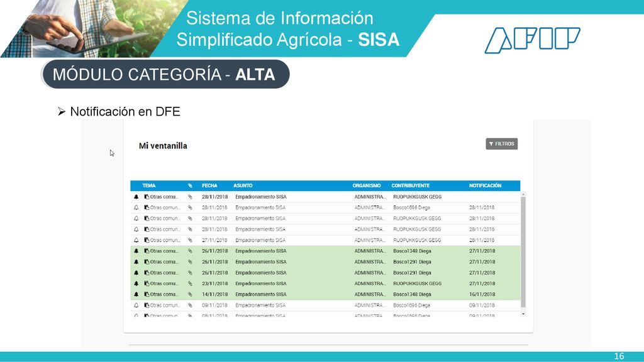Viewport: 644px width, 362px height.
Task: Click the 'Notificación en DFE' bullet text
Action: pyautogui.click(x=125, y=112)
